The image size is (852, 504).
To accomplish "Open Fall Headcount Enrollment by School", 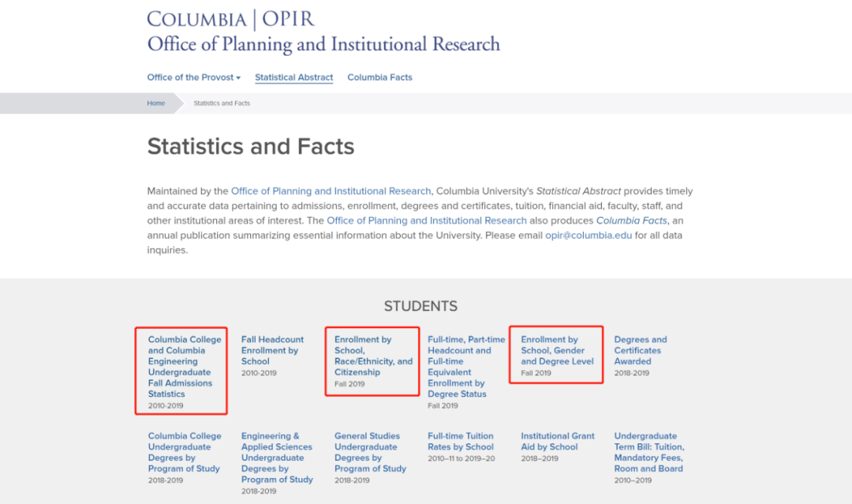I will pos(272,350).
